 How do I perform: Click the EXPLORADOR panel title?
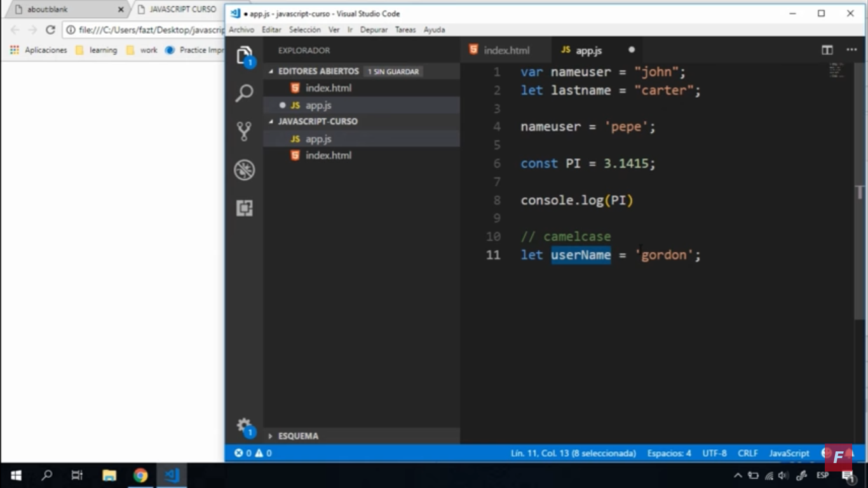pyautogui.click(x=304, y=50)
